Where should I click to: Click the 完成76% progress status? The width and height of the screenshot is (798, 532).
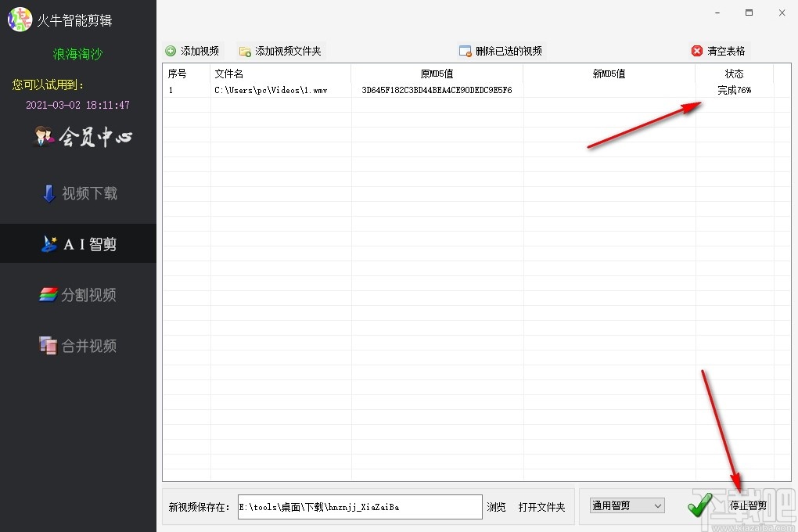[734, 89]
